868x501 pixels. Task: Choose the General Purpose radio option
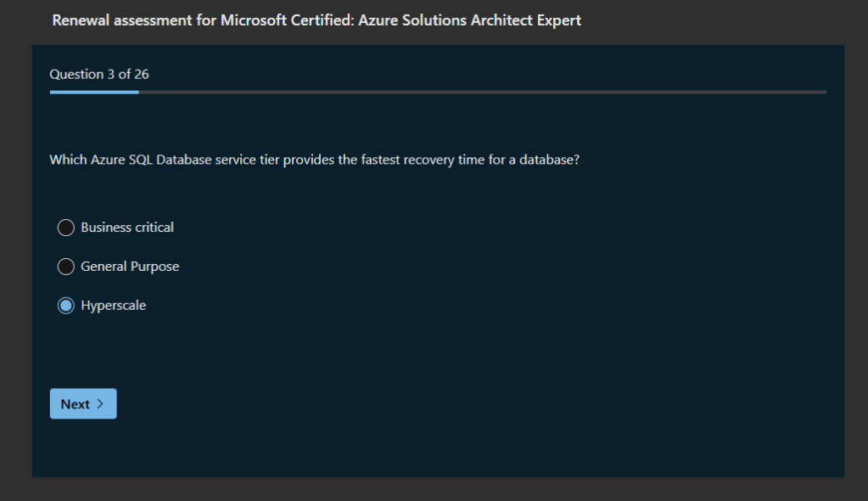65,267
